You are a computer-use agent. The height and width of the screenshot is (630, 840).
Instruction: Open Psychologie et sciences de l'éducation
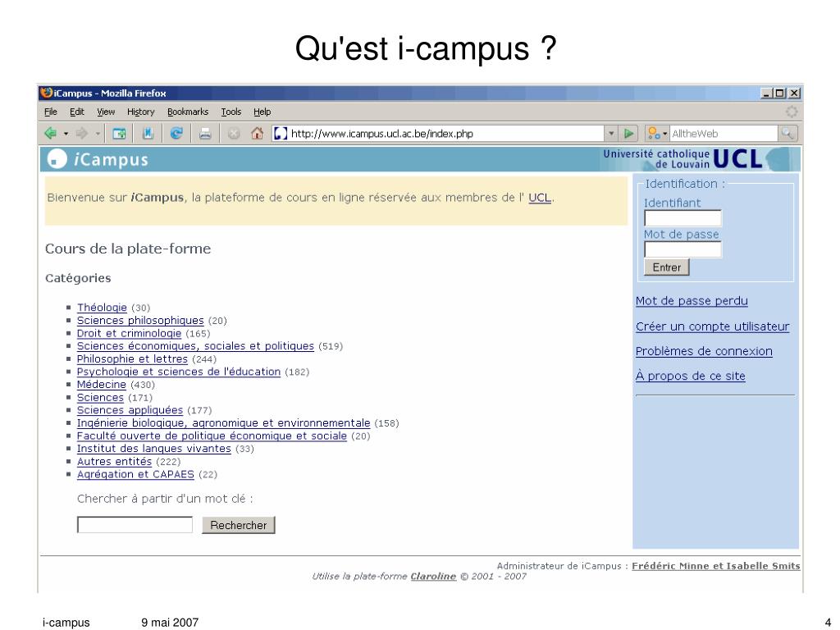pyautogui.click(x=178, y=372)
